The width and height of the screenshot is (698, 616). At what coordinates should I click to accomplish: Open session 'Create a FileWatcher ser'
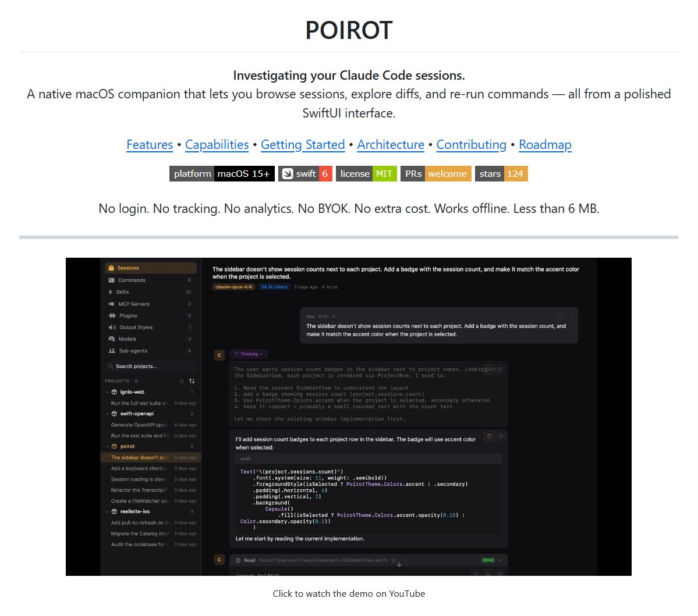(150, 501)
